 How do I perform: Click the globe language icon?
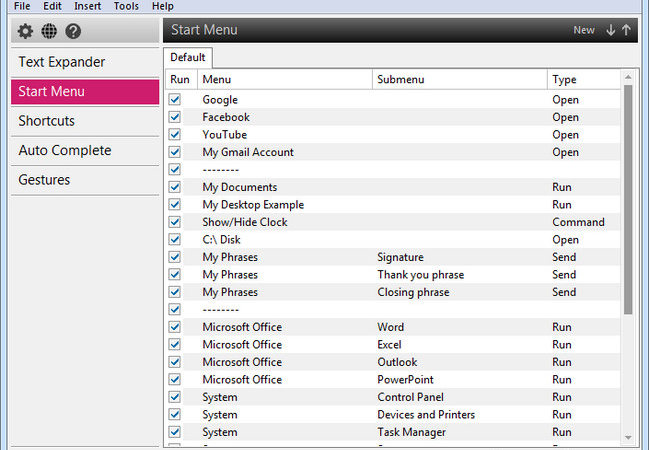pos(49,31)
